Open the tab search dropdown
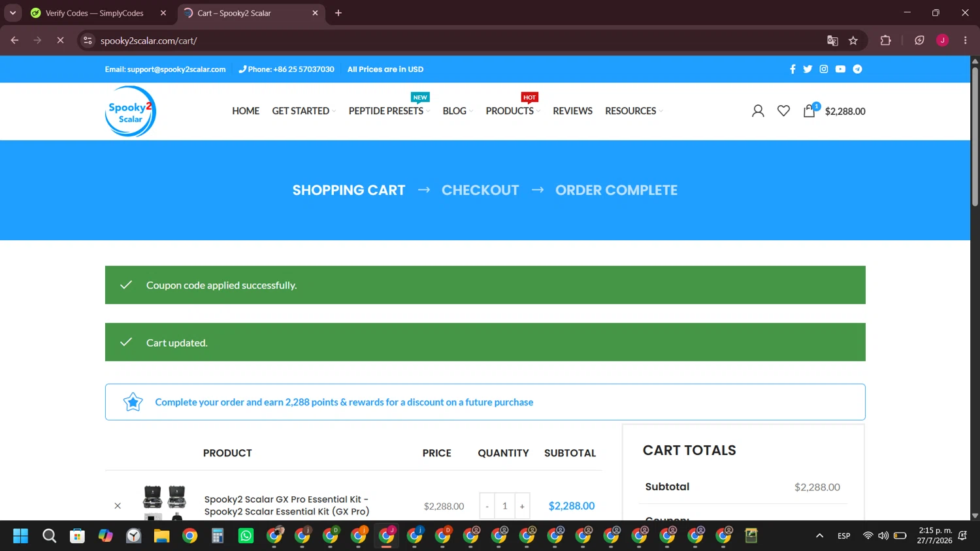This screenshot has width=980, height=551. coord(12,13)
